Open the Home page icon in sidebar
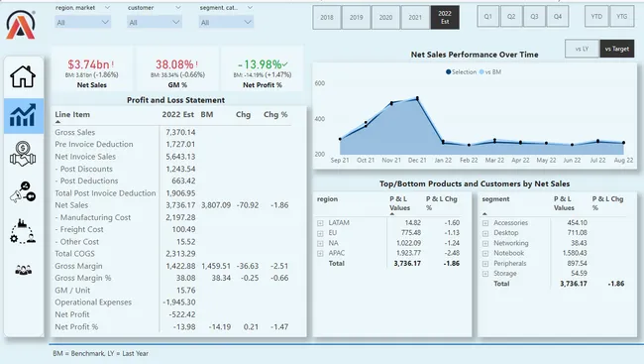Screen dimensions: 644x364 pos(23,76)
